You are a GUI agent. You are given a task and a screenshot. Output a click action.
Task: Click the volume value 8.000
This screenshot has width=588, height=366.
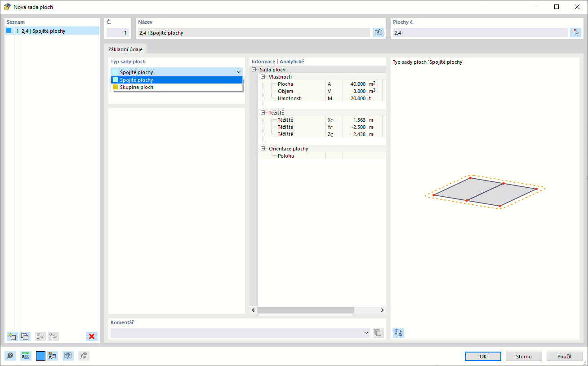coord(359,91)
